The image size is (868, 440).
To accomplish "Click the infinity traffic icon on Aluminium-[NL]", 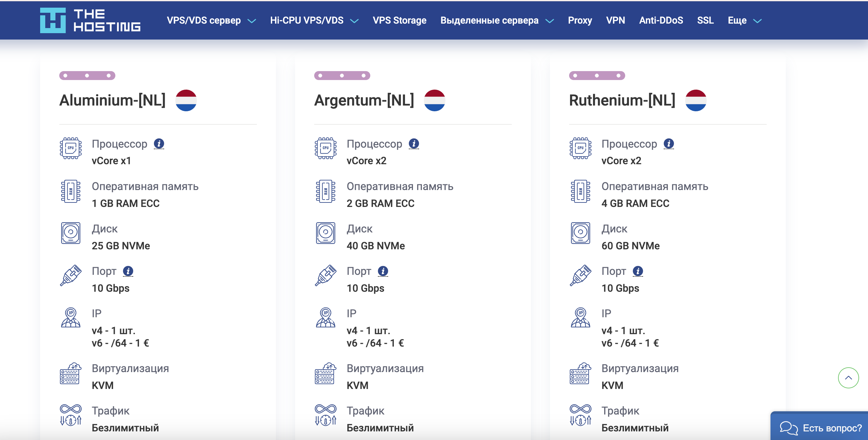I will [71, 415].
